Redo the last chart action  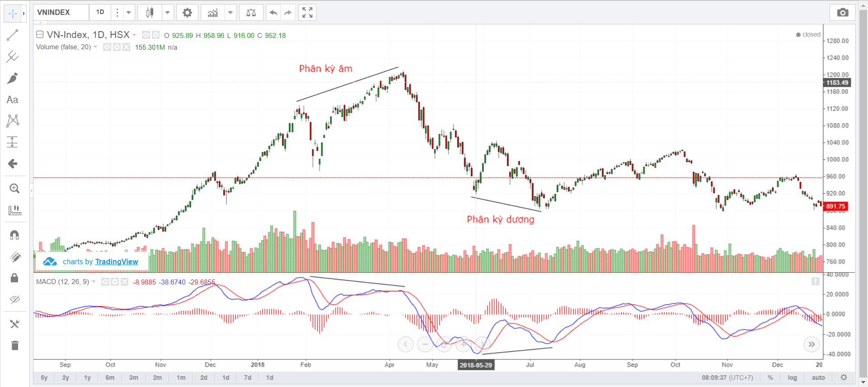[288, 13]
